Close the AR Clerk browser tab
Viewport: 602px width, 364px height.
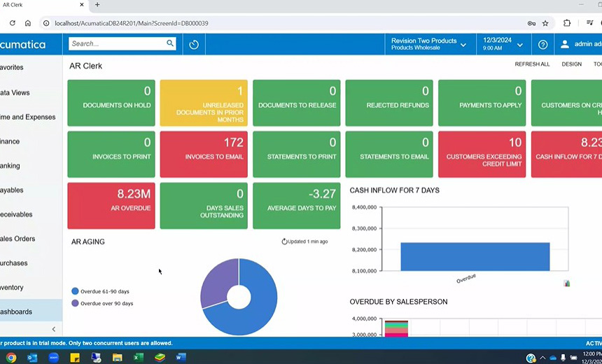pos(82,5)
